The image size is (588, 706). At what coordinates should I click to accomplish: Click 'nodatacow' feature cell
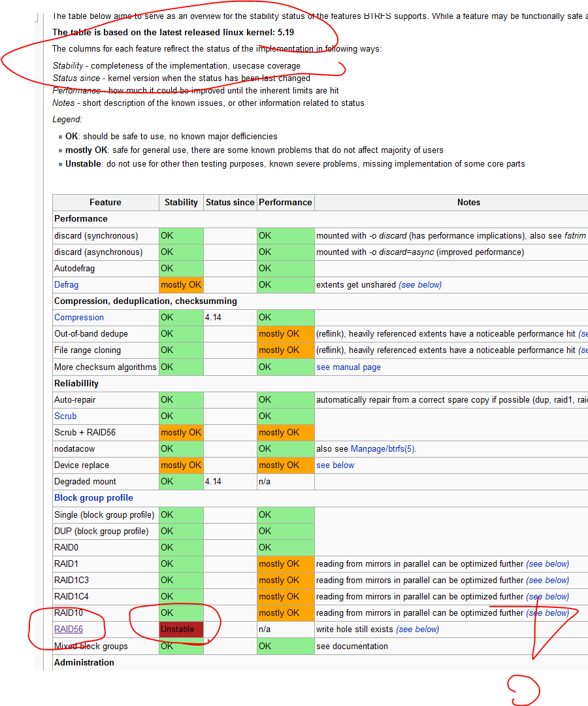[x=105, y=449]
